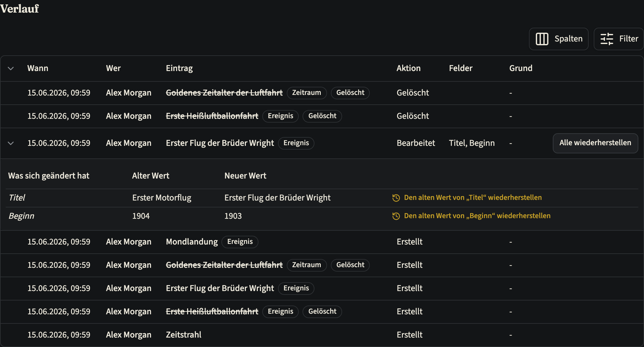Image resolution: width=644 pixels, height=347 pixels.
Task: Click the Filter sliders icon
Action: click(607, 39)
